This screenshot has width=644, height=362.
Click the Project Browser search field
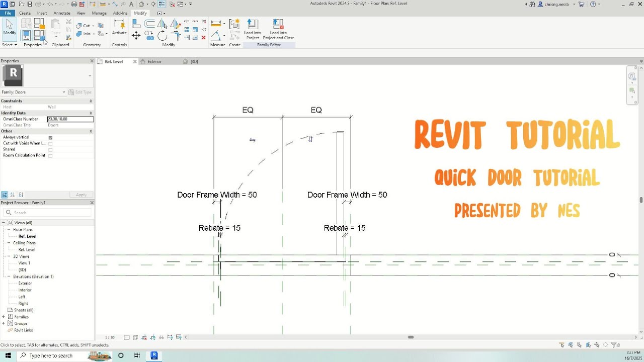coord(47,213)
